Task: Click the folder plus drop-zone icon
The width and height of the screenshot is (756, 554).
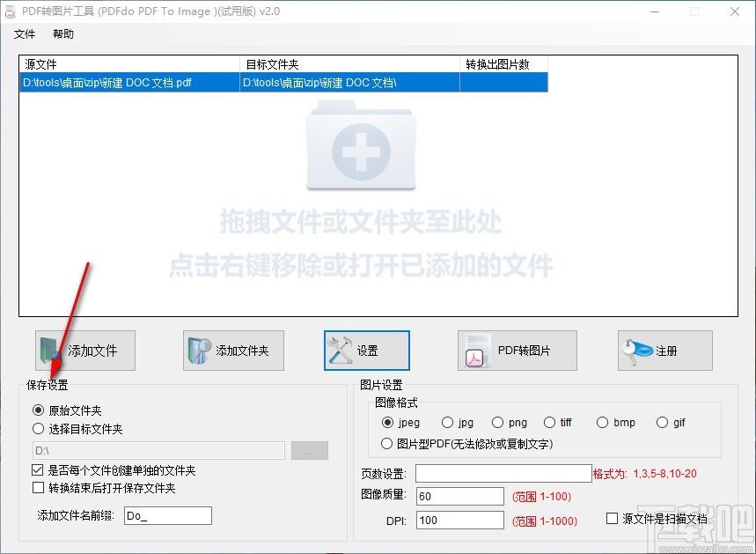Action: click(361, 144)
